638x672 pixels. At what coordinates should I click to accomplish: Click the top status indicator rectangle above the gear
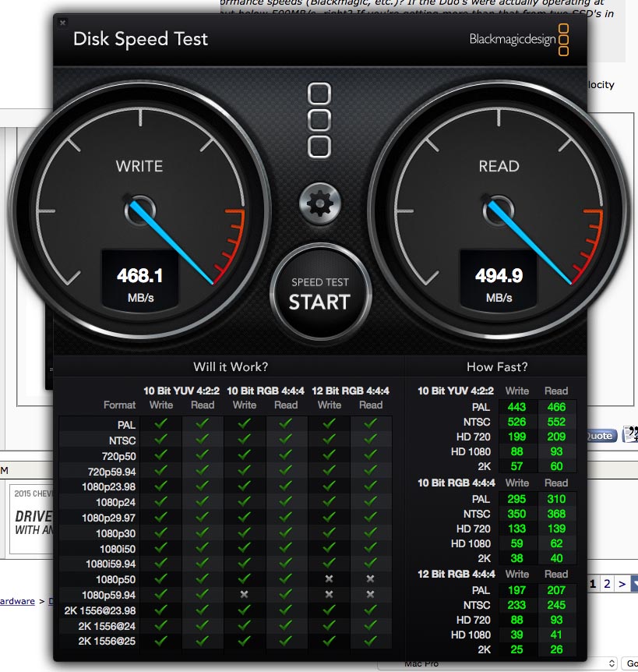pos(319,94)
